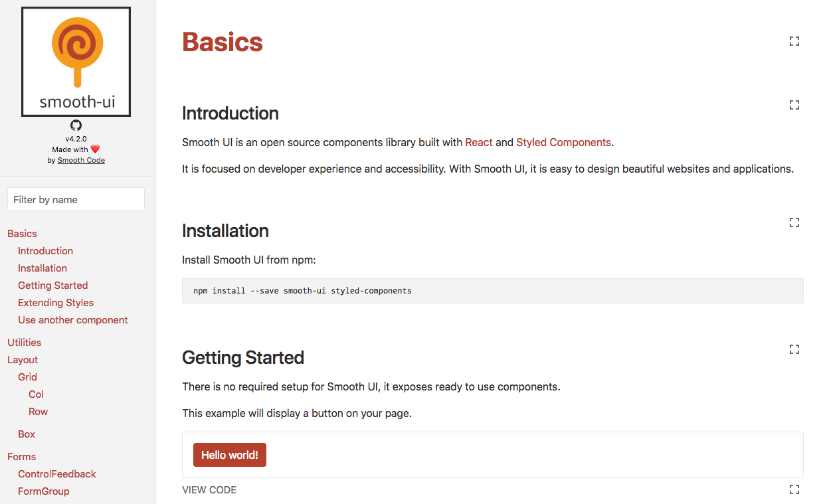Select the Utilities sidebar section
819x504 pixels.
tap(24, 343)
